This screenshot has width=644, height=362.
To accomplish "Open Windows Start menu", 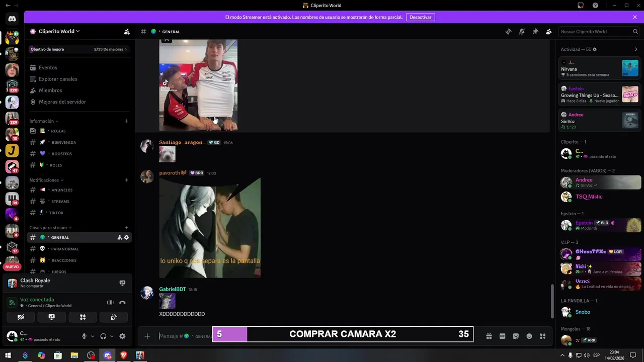I will [x=8, y=355].
